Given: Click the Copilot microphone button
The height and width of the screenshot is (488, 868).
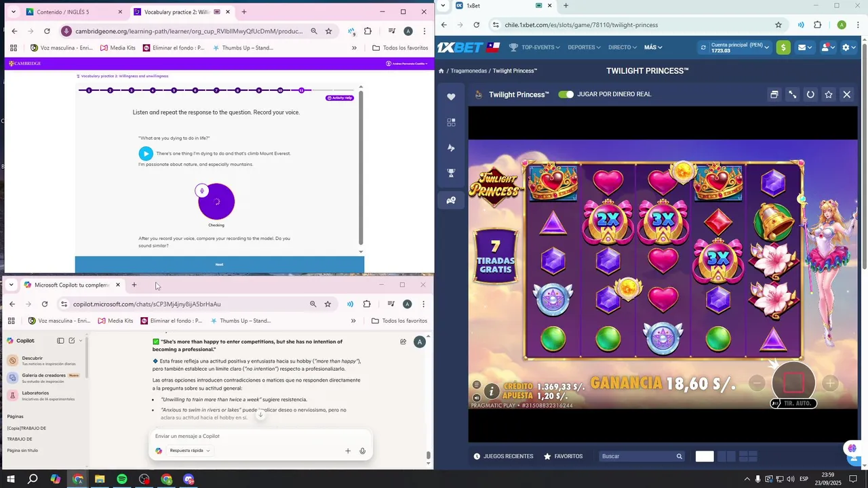Looking at the screenshot, I should point(363,451).
